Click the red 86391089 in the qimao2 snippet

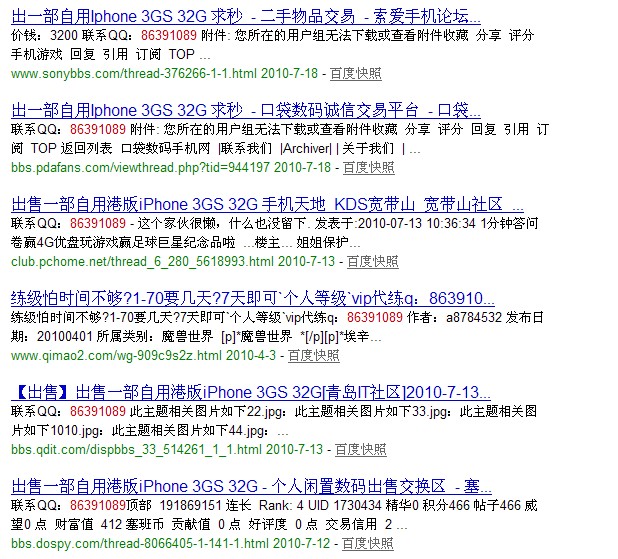(375, 317)
